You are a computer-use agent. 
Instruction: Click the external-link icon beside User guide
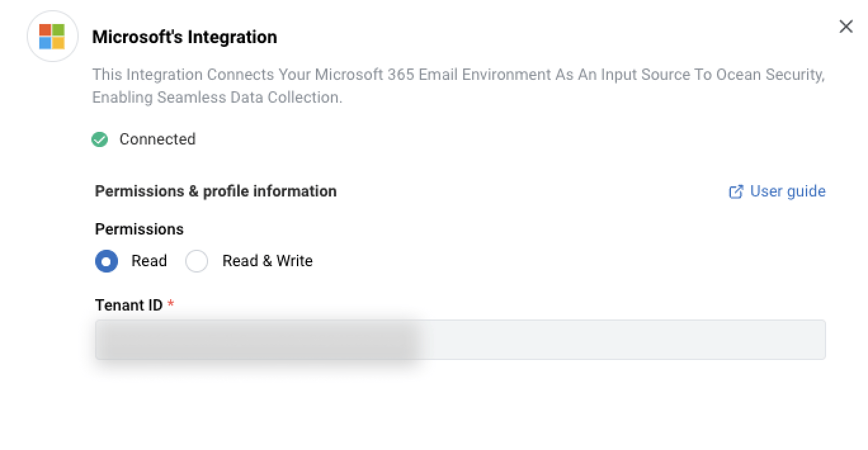pos(736,192)
